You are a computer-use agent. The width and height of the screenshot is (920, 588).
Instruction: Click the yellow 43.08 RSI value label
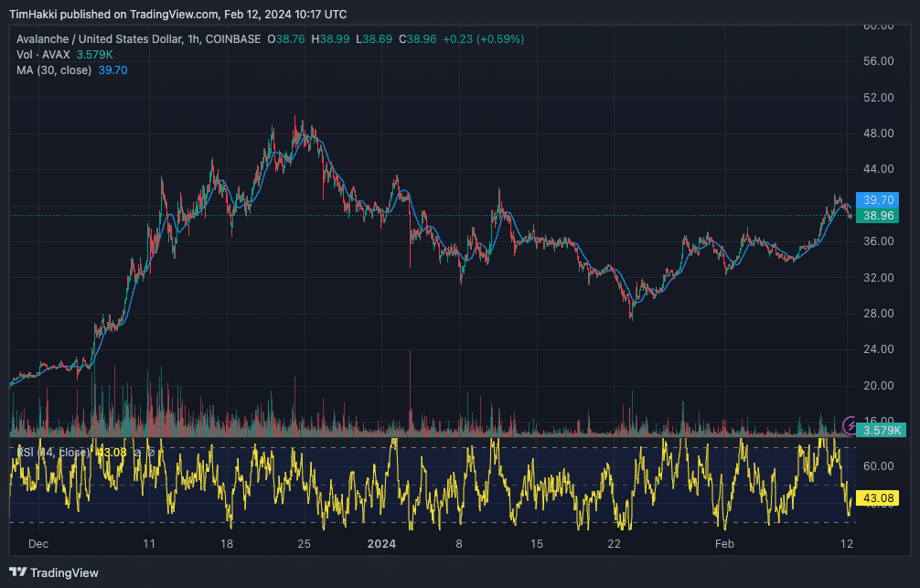click(x=881, y=498)
